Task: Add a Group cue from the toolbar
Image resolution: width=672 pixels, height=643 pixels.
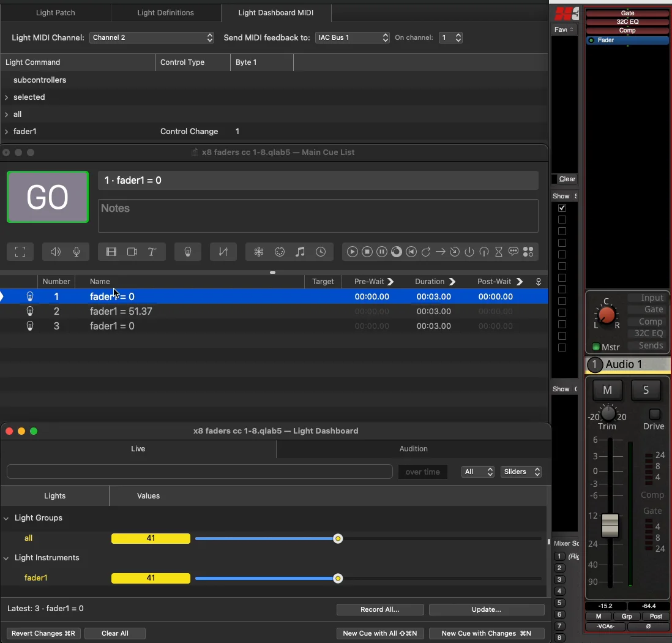Action: click(20, 252)
